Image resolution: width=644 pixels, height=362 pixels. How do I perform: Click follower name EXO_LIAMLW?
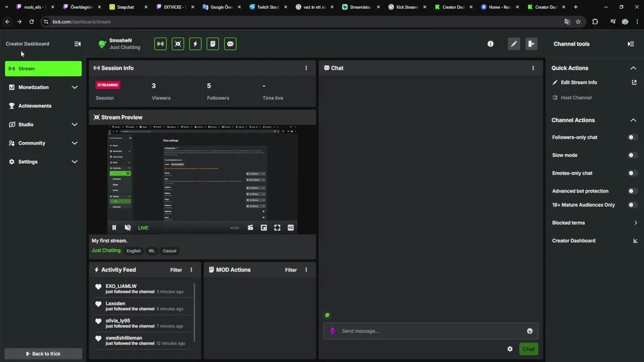[x=121, y=286]
